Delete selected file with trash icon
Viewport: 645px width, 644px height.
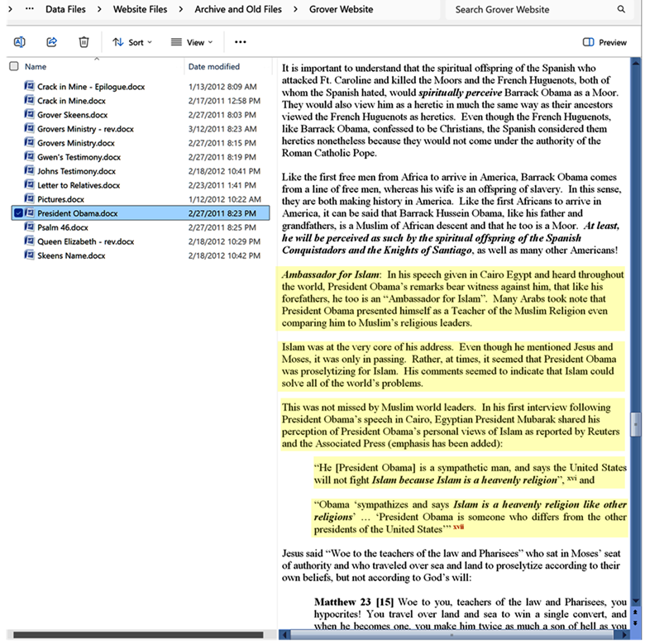(x=84, y=42)
